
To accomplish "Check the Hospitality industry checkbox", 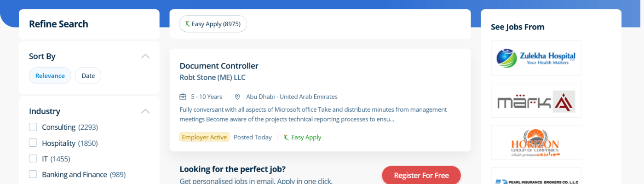I will pos(33,143).
